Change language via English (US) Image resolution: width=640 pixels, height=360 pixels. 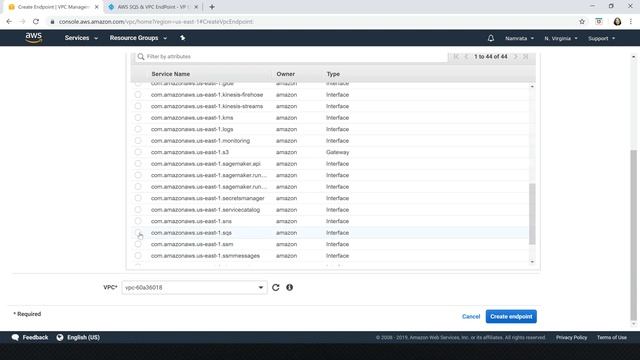pyautogui.click(x=83, y=337)
